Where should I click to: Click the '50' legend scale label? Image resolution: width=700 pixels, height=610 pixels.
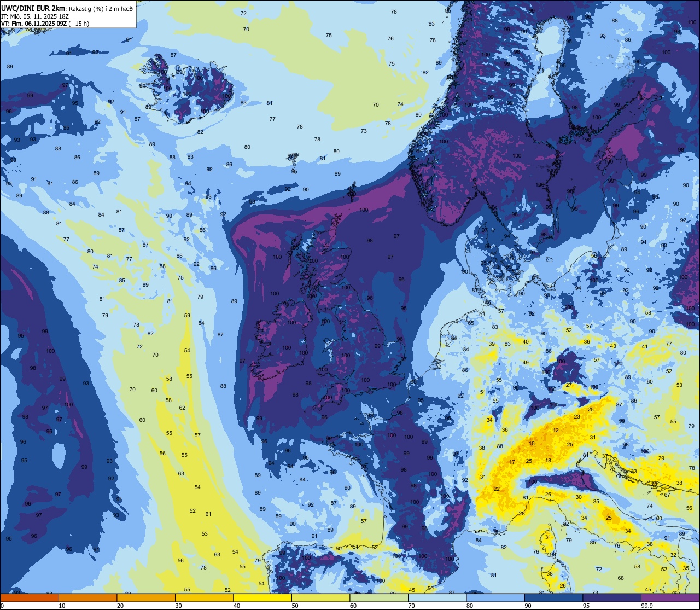click(x=295, y=606)
